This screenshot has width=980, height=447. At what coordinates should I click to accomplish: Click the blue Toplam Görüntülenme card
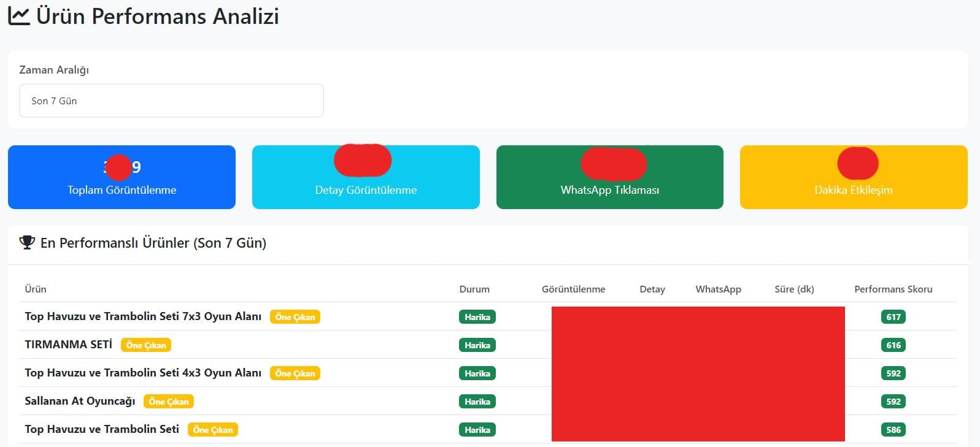[x=122, y=177]
